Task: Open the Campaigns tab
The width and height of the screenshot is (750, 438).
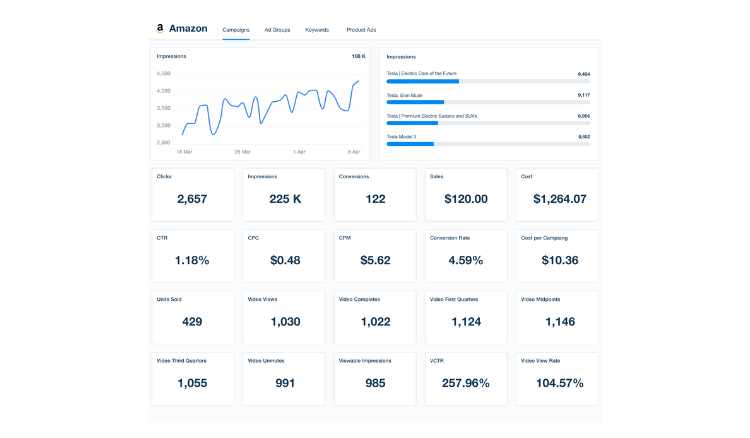Action: coord(236,30)
